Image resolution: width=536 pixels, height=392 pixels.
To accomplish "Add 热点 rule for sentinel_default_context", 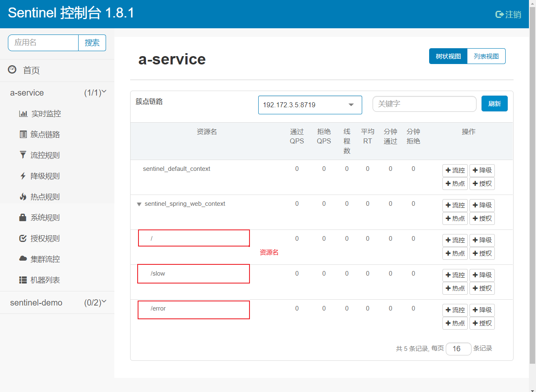I will click(x=455, y=184).
